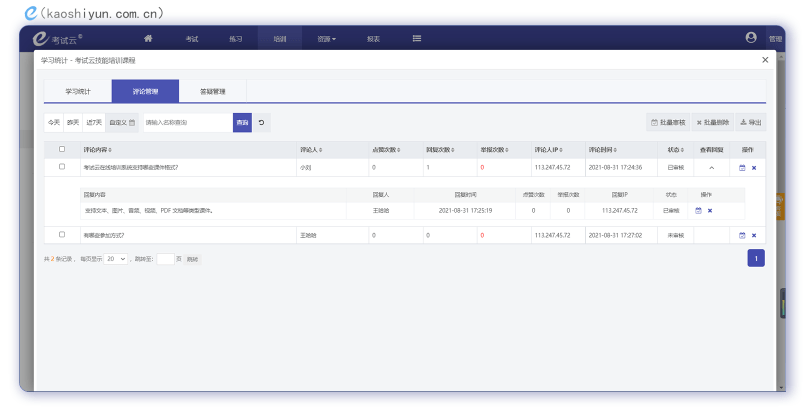Open the hamburger list menu icon
The height and width of the screenshot is (408, 807).
416,39
